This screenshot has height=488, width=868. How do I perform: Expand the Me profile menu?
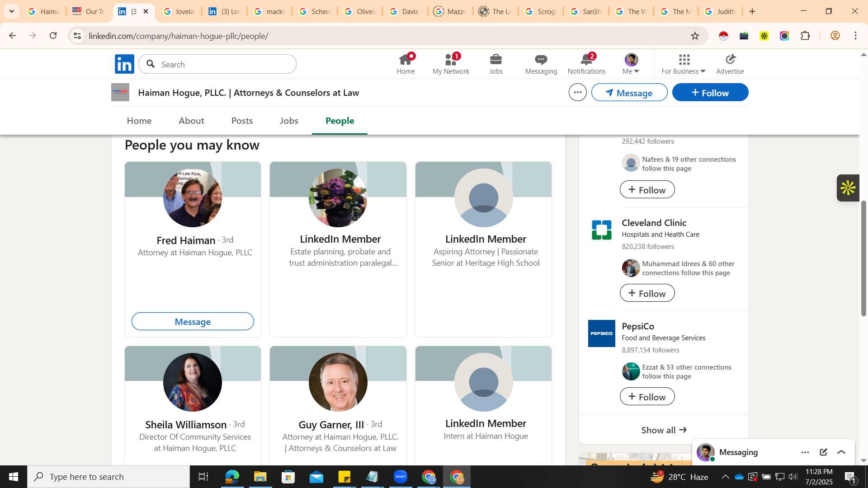pos(631,64)
